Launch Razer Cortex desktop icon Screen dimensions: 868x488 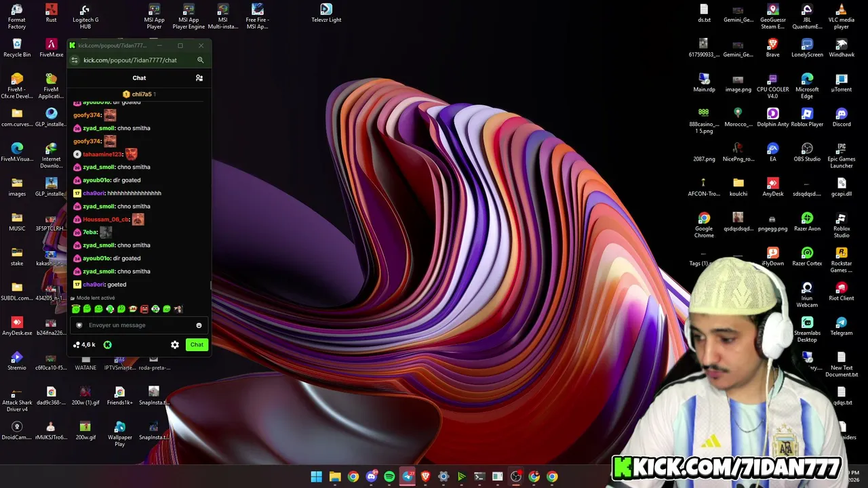tap(807, 256)
